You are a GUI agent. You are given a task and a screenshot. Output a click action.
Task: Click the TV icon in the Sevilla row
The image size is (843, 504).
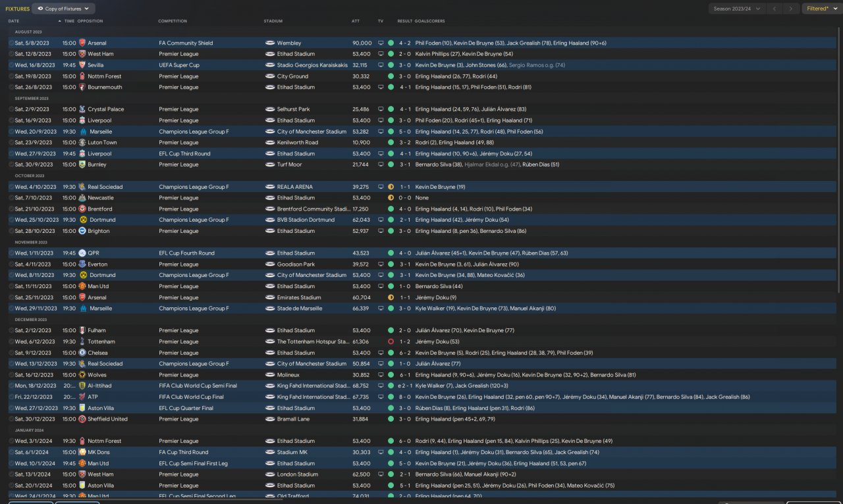coord(380,65)
